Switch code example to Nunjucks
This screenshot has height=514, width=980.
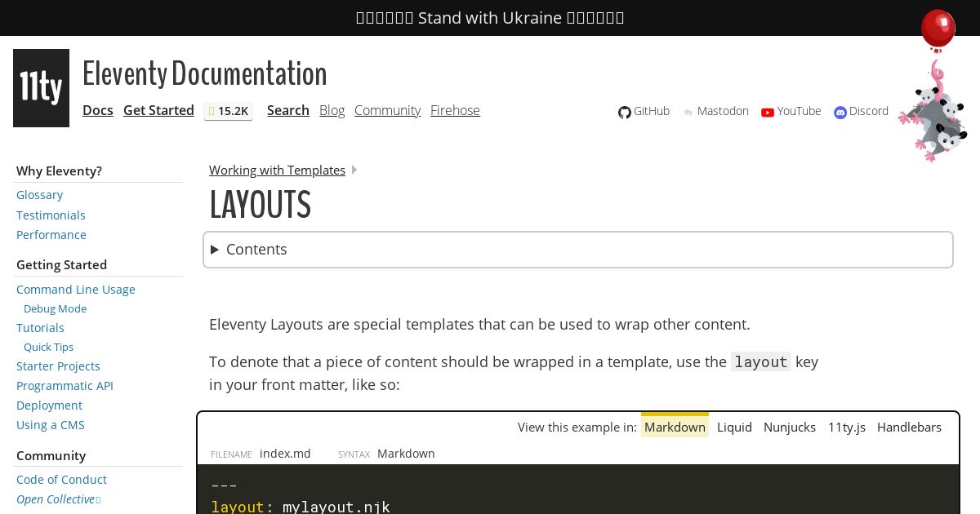click(789, 427)
